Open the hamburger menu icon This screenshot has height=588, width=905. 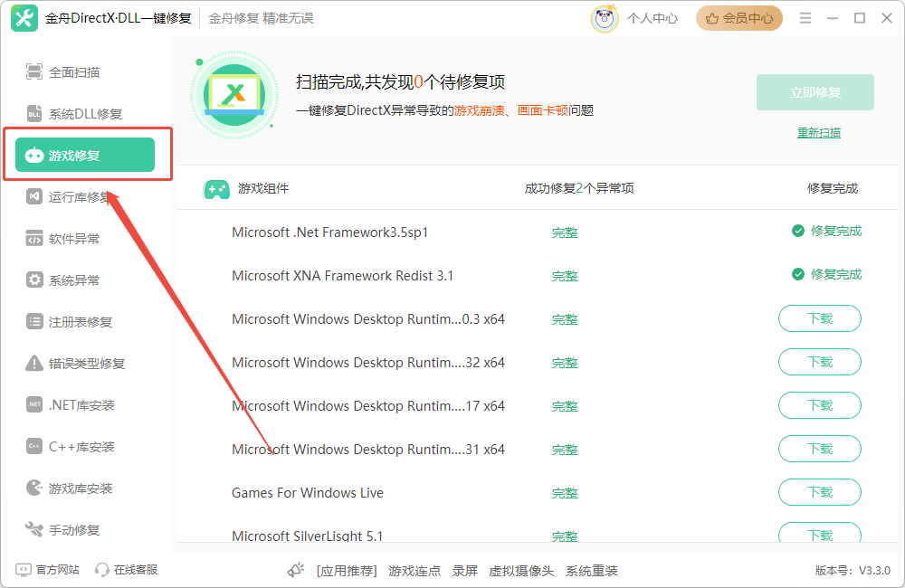coord(805,18)
